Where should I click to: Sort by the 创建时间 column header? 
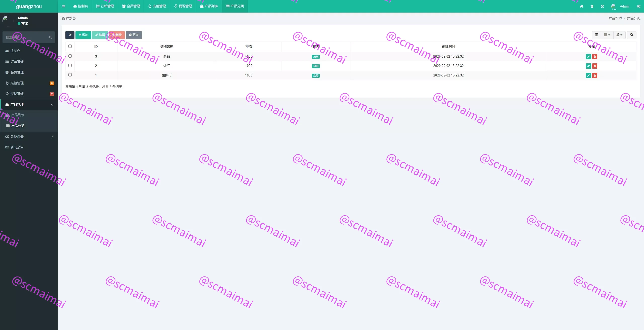click(x=448, y=47)
